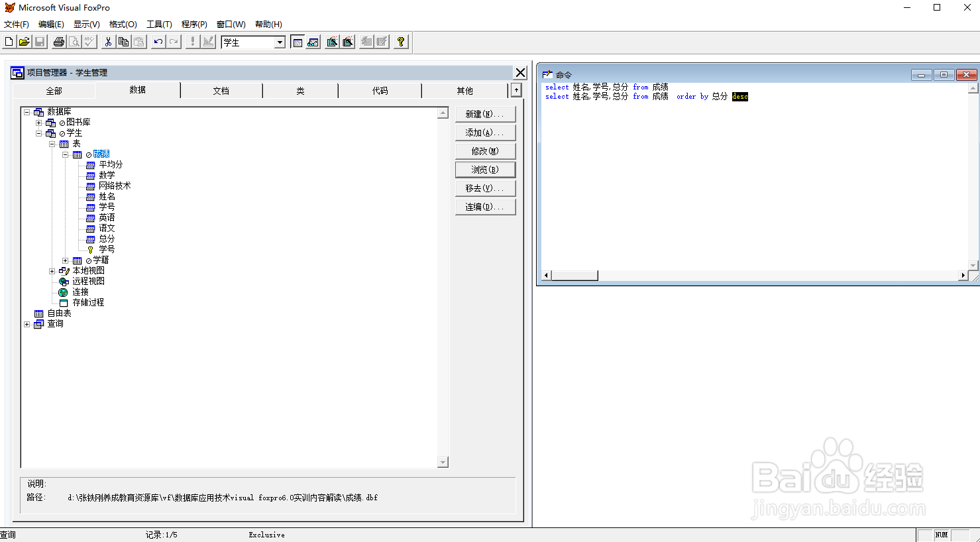Select the 网络技术 field in tree
This screenshot has height=542, width=980.
click(x=115, y=186)
